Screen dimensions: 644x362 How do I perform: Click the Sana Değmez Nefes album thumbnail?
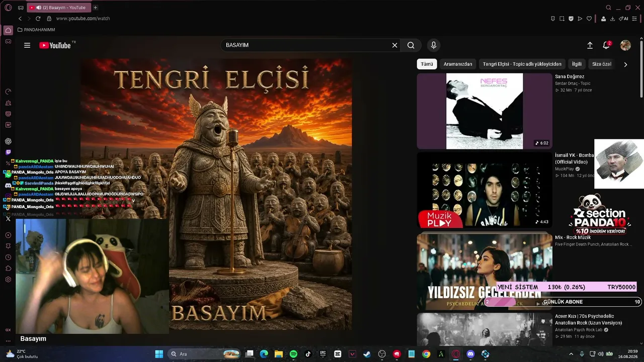click(485, 111)
